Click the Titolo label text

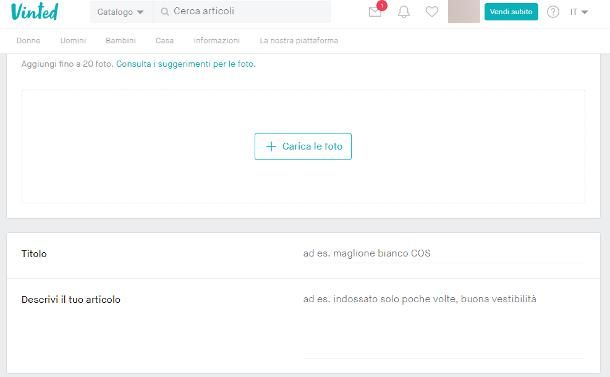point(34,254)
